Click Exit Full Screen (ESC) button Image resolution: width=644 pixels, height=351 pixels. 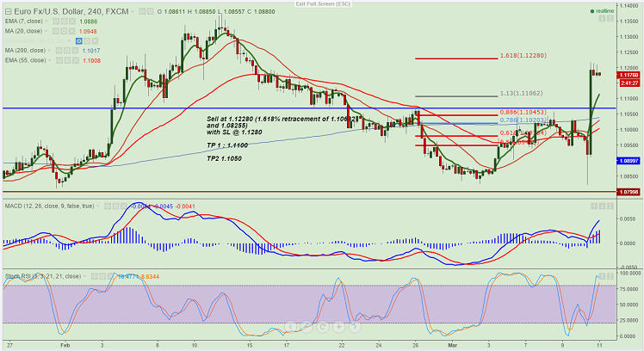[x=323, y=3]
